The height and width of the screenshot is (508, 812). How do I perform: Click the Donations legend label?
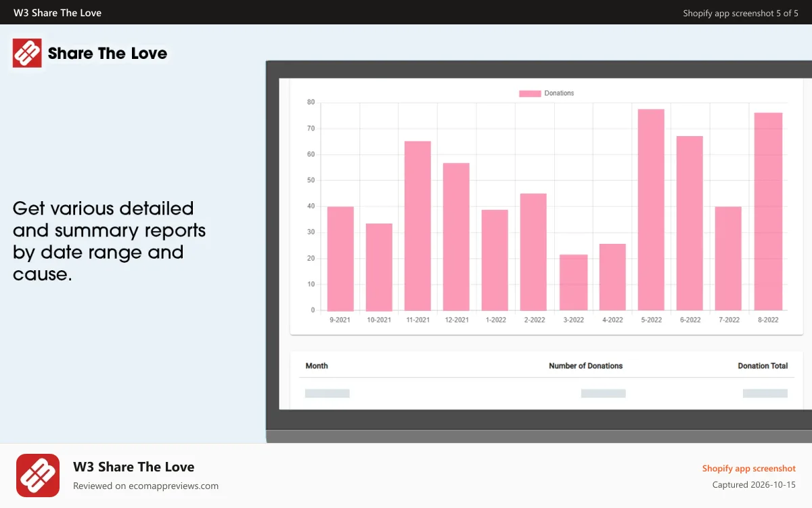click(x=559, y=93)
